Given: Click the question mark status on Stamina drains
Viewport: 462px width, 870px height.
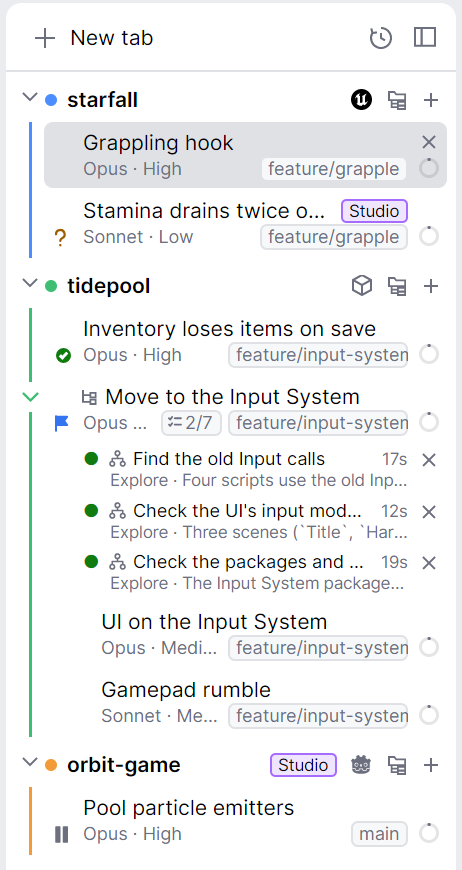Looking at the screenshot, I should tap(60, 238).
